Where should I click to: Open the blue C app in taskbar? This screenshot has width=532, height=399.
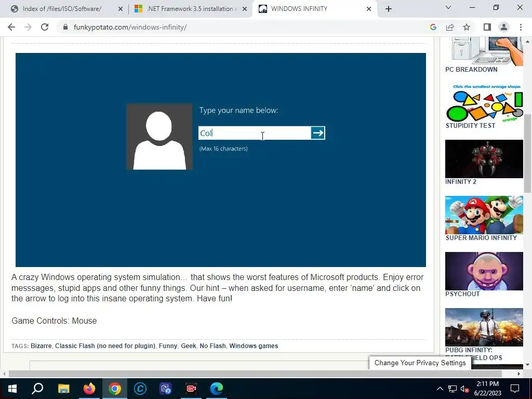coord(140,389)
